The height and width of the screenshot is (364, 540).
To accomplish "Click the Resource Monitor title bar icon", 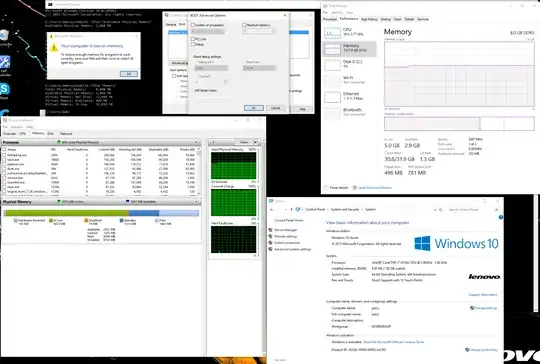I will 5,120.
